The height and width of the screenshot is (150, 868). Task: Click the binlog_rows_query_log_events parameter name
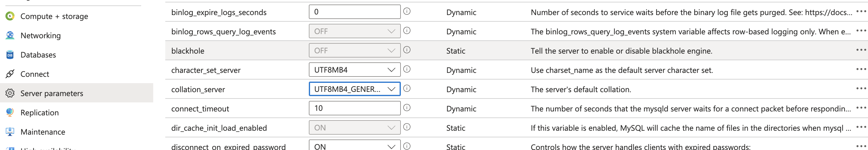pos(223,32)
